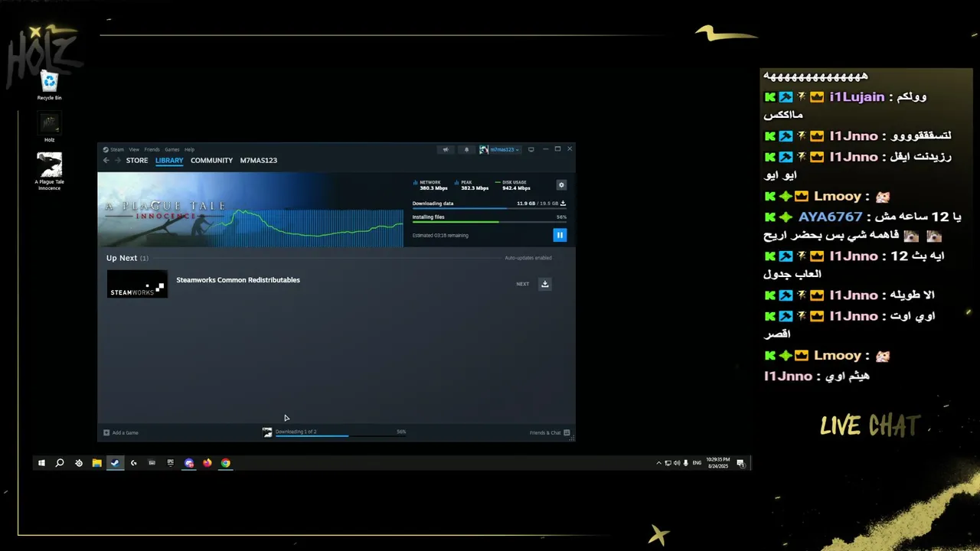Image resolution: width=980 pixels, height=551 pixels.
Task: Open Friends & Chat
Action: [550, 433]
